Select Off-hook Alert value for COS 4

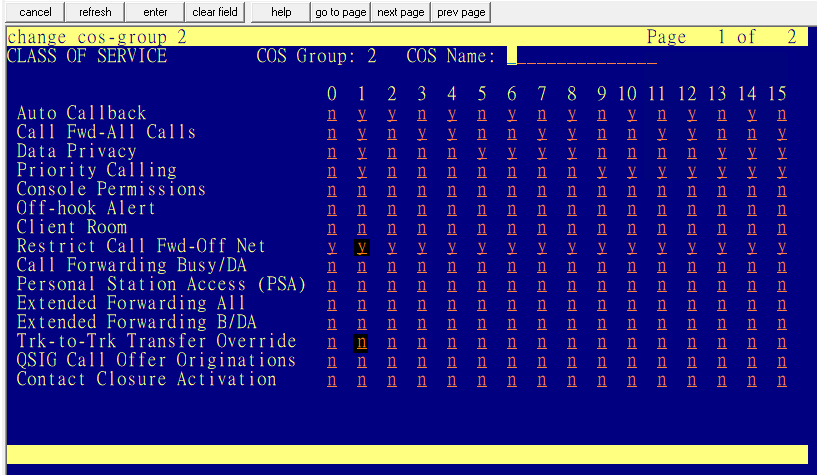pos(452,209)
